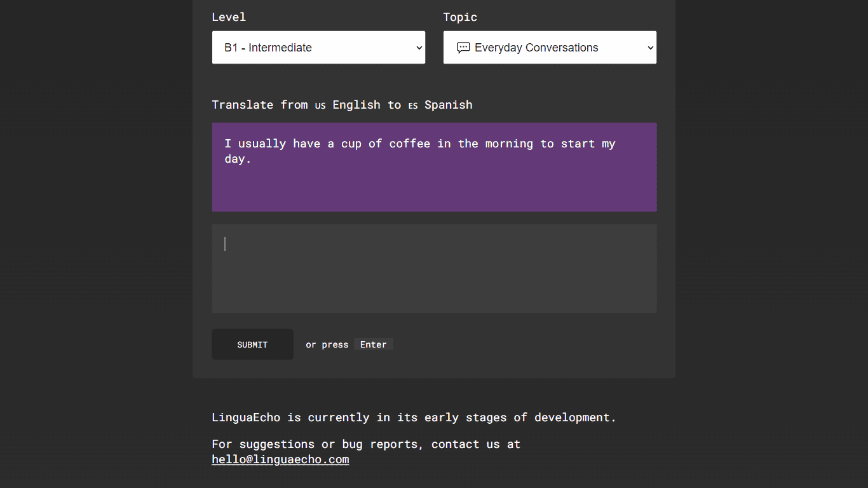Click the 'For suggestions or bug reports' text
The height and width of the screenshot is (488, 868).
(316, 444)
